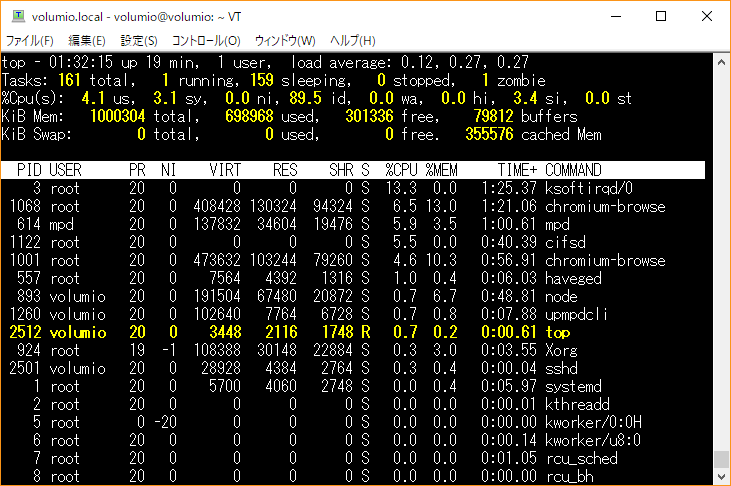
Task: Click the kworker/0:0H process name
Action: [593, 423]
